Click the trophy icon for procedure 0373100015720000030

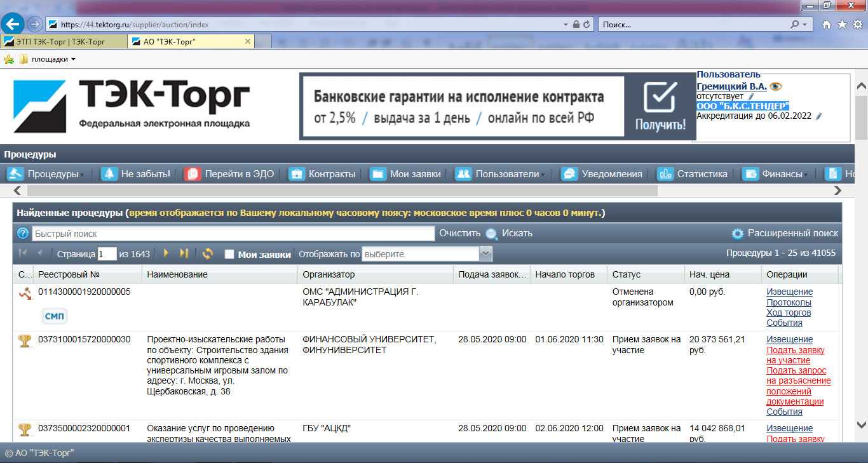[x=25, y=341]
